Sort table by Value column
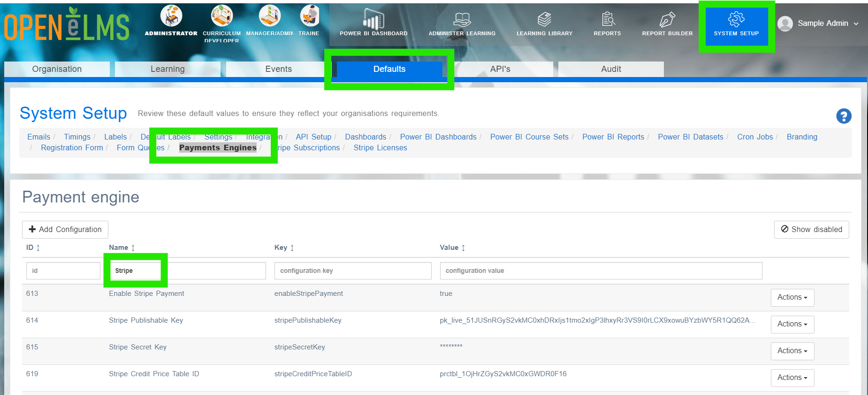Image resolution: width=868 pixels, height=395 pixels. [452, 248]
